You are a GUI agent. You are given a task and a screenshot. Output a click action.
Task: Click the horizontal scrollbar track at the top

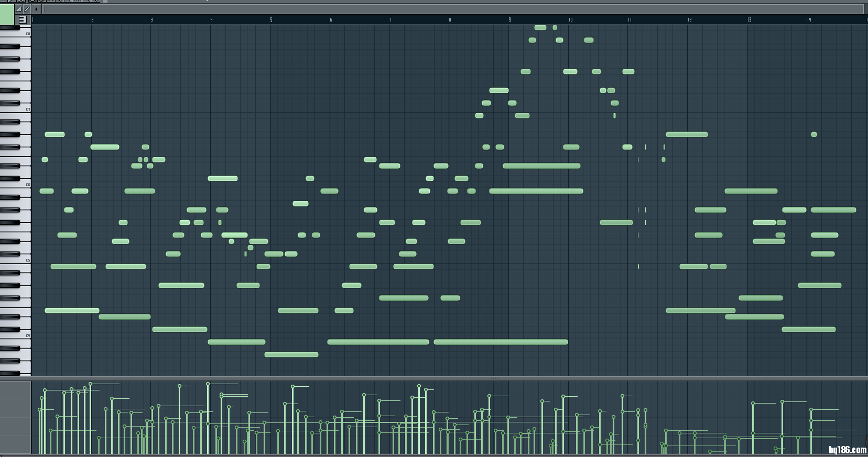(451, 9)
